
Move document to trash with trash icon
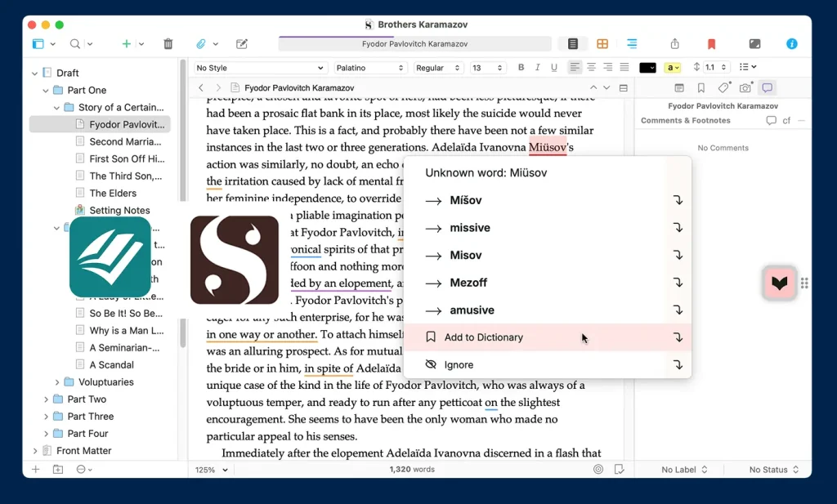pyautogui.click(x=168, y=44)
